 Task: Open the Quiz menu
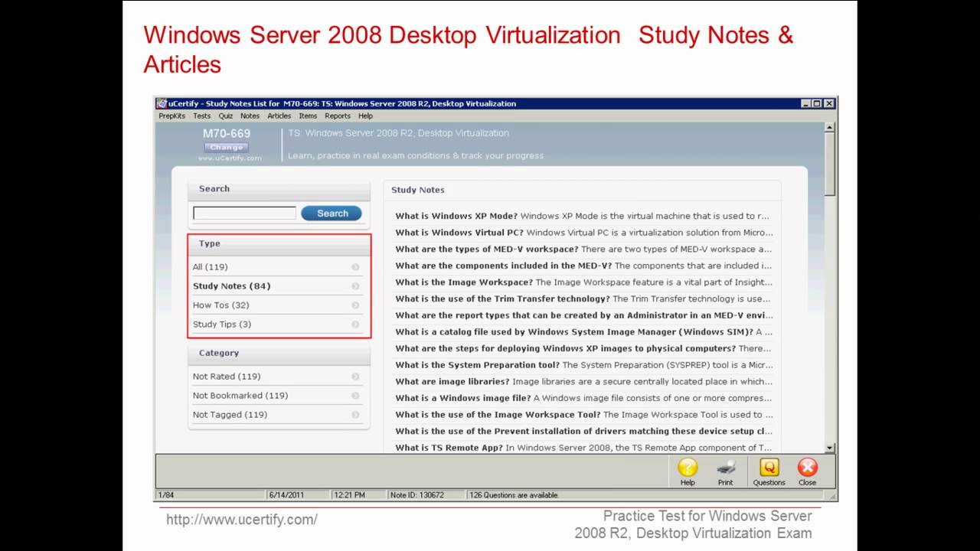[x=225, y=116]
